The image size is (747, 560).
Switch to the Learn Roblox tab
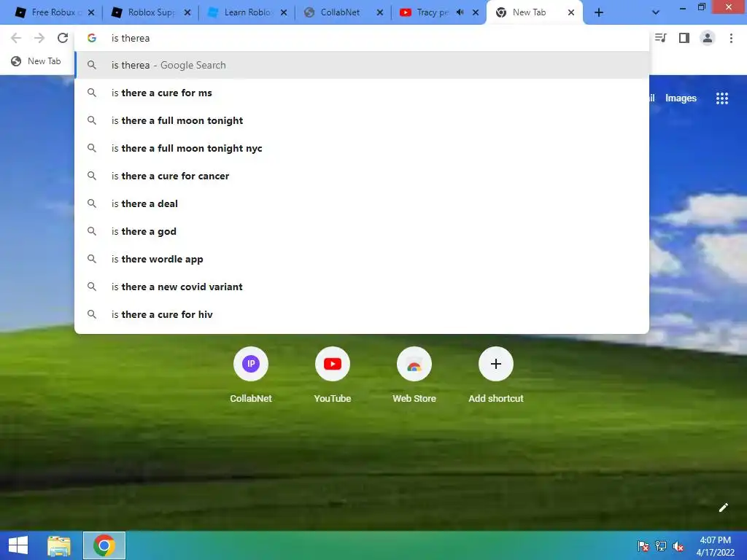coord(247,12)
